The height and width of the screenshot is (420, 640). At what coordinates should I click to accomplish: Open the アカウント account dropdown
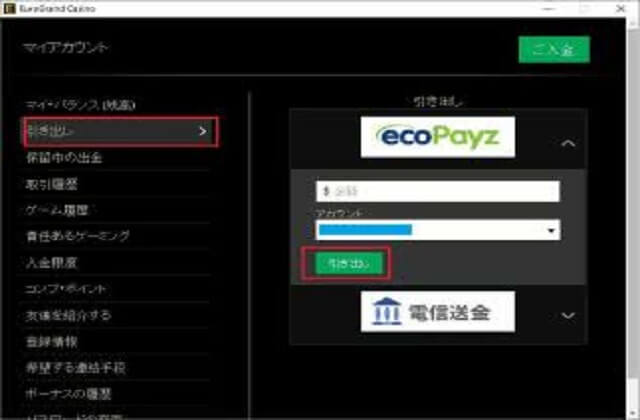[x=436, y=230]
